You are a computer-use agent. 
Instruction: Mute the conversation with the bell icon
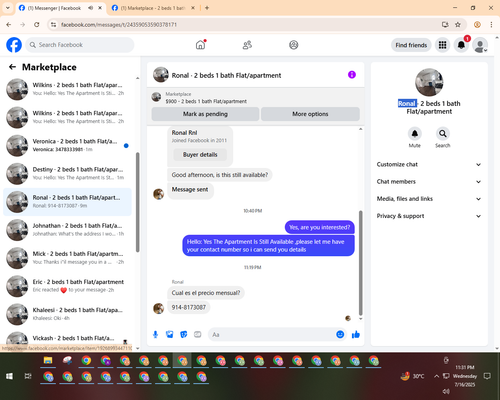pyautogui.click(x=414, y=134)
